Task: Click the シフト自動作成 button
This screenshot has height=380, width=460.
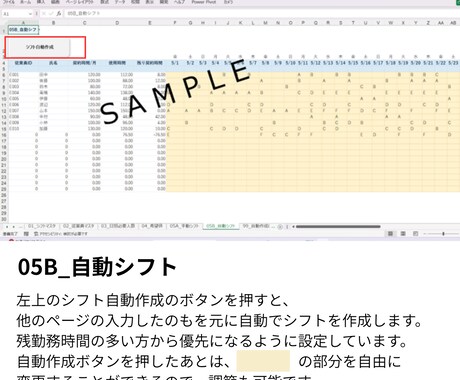Action: coord(39,47)
